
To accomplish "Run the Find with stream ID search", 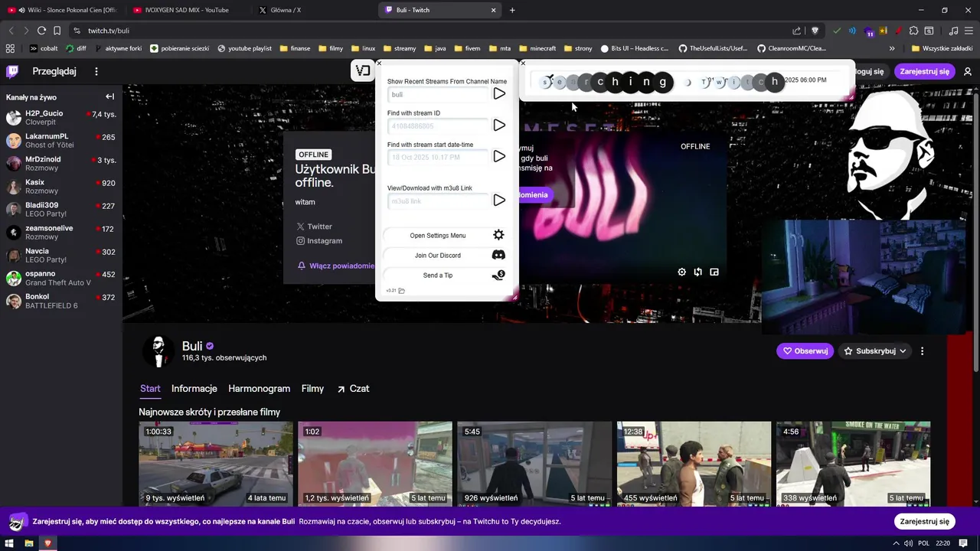I will tap(499, 125).
